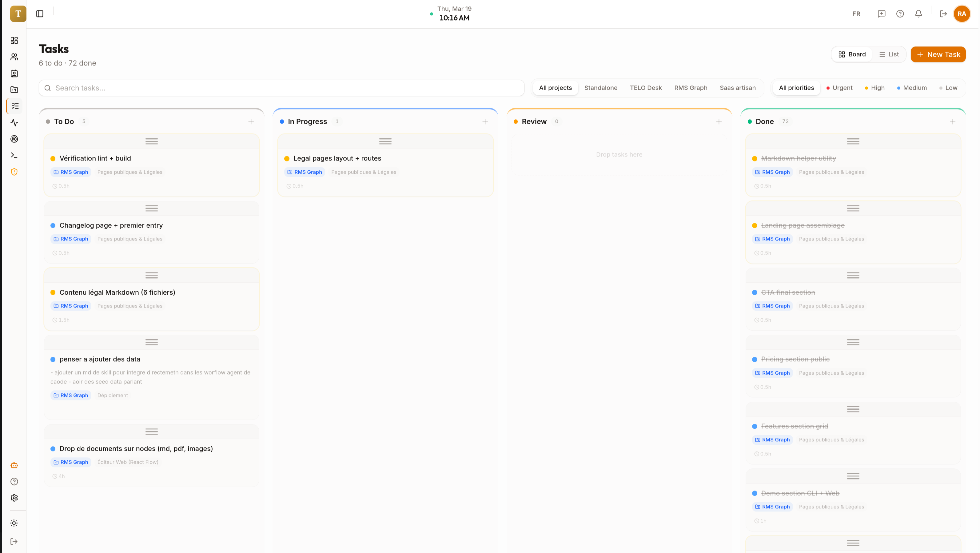Add a task in the Review column
The image size is (980, 553).
coord(718,122)
